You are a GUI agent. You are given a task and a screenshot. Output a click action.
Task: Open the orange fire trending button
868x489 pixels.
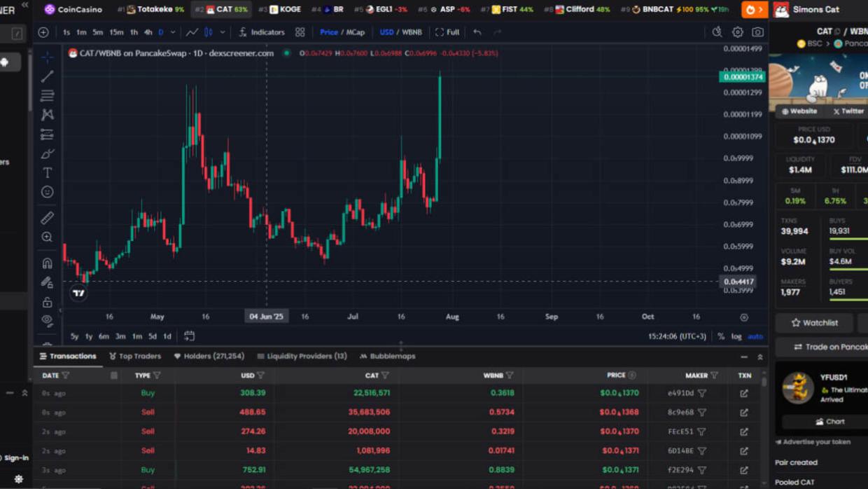tap(754, 10)
